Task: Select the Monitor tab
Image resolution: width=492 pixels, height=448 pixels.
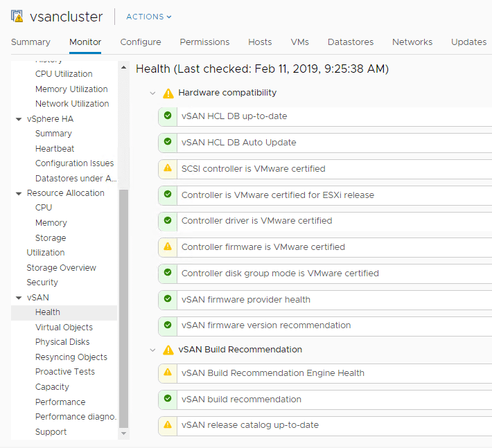Action: pyautogui.click(x=85, y=42)
